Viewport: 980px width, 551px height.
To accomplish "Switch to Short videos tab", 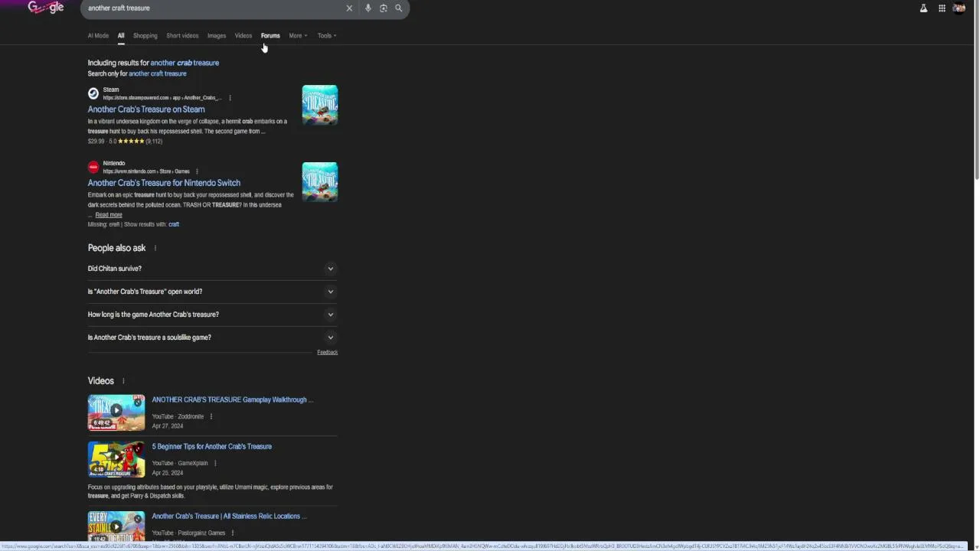I will pyautogui.click(x=182, y=36).
